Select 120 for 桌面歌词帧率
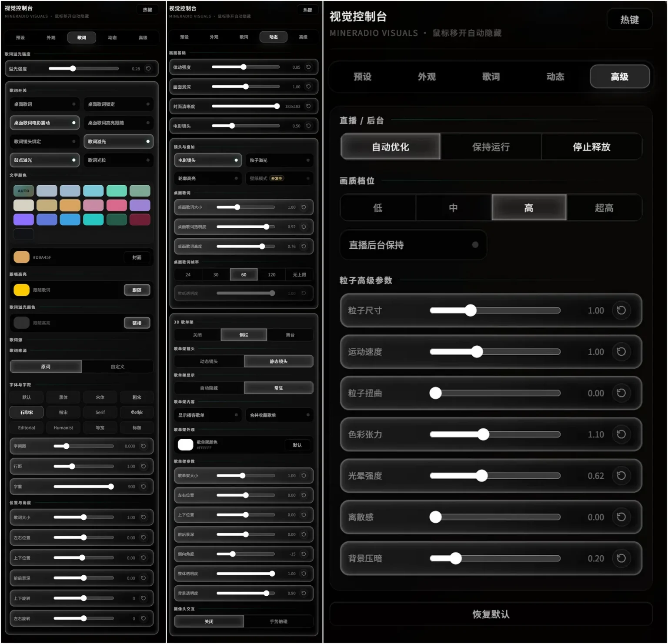Screen dimensions: 668x644 [x=272, y=274]
